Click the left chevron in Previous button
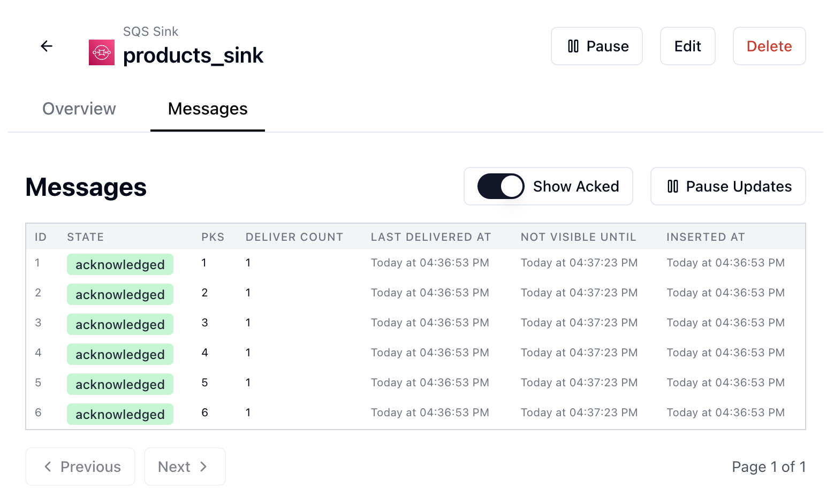834x504 pixels. tap(48, 467)
